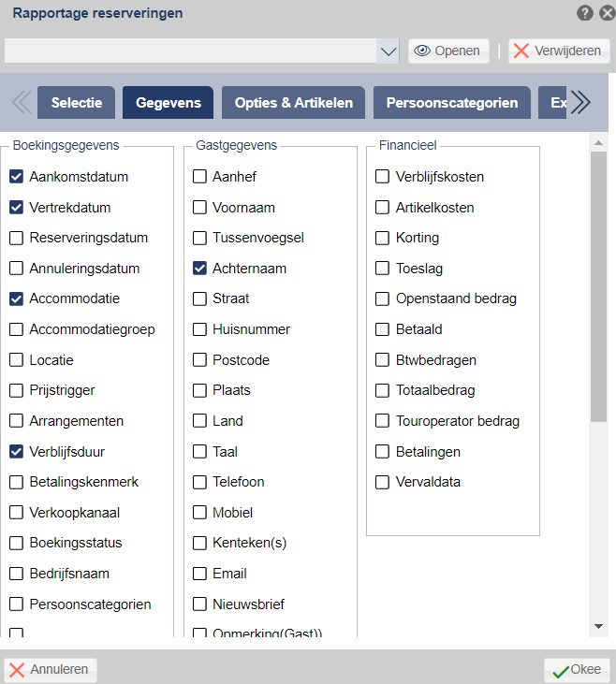Switch to the Selectie tab
The image size is (616, 684).
tap(77, 103)
